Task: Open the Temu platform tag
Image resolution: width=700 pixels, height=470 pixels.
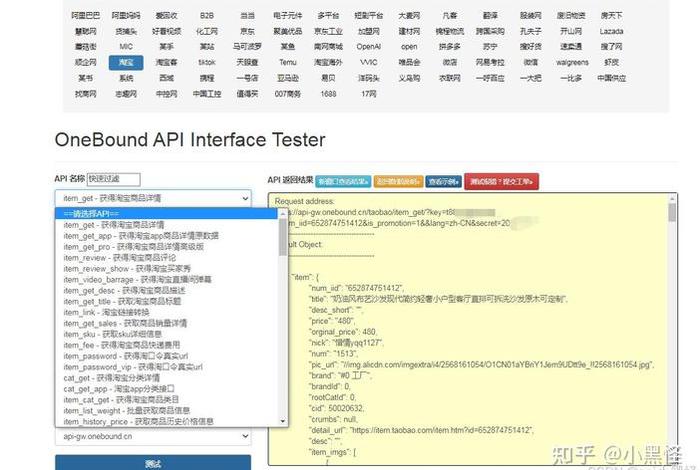Action: (x=288, y=61)
